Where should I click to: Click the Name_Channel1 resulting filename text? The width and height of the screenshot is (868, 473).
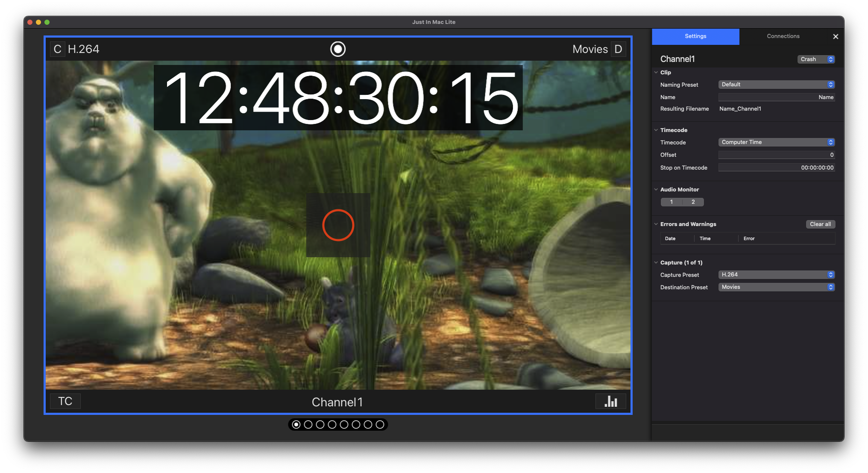point(740,109)
